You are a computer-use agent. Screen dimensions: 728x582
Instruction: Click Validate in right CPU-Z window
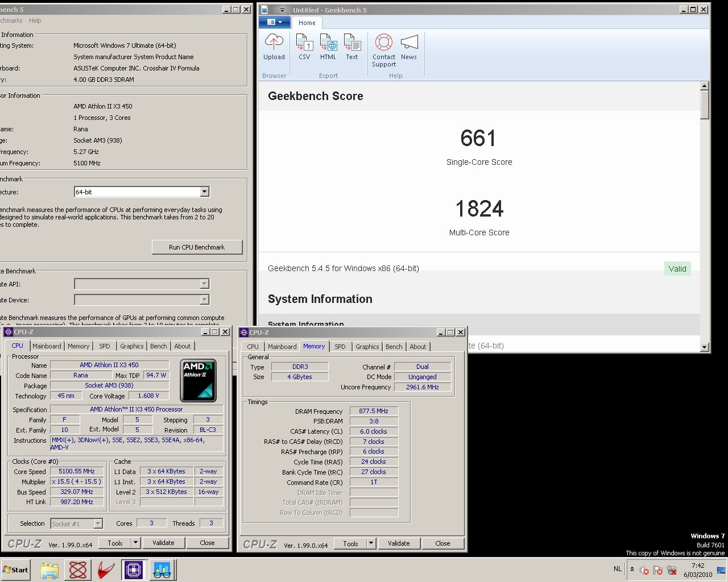[399, 543]
